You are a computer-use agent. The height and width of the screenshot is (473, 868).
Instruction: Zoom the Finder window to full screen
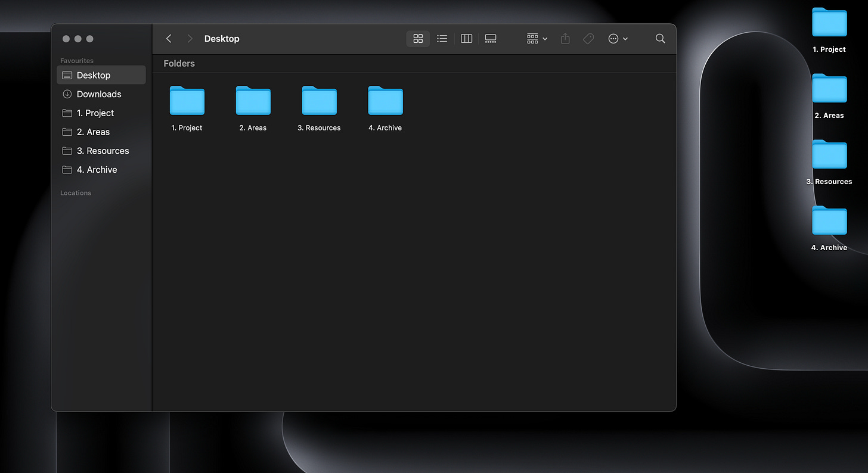click(90, 39)
